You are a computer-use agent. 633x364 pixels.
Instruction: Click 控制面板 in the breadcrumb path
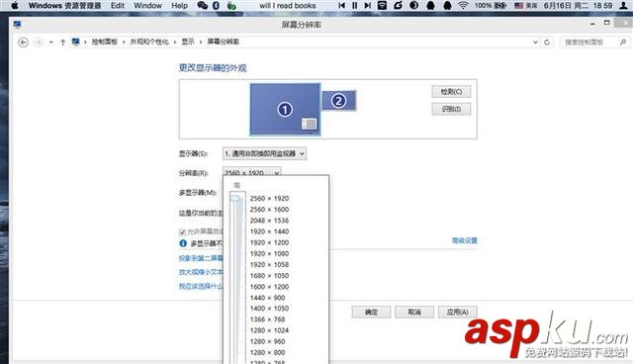point(104,42)
